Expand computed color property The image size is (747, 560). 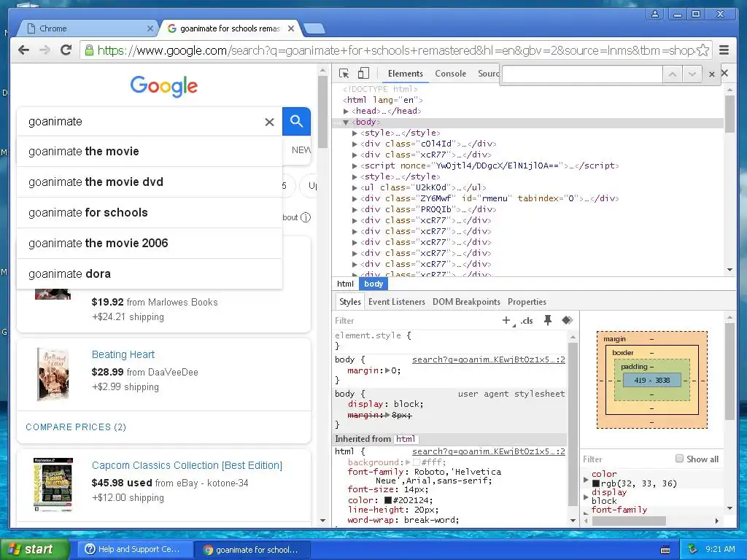586,479
